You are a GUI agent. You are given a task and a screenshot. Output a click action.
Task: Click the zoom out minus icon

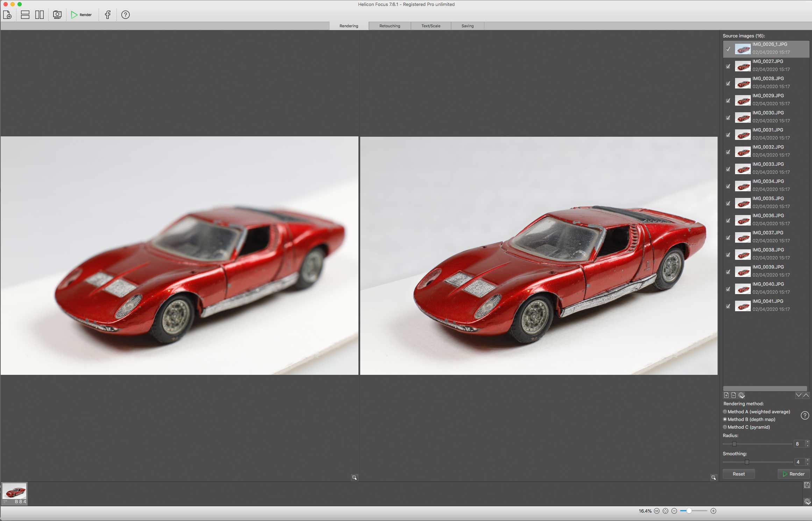[674, 511]
